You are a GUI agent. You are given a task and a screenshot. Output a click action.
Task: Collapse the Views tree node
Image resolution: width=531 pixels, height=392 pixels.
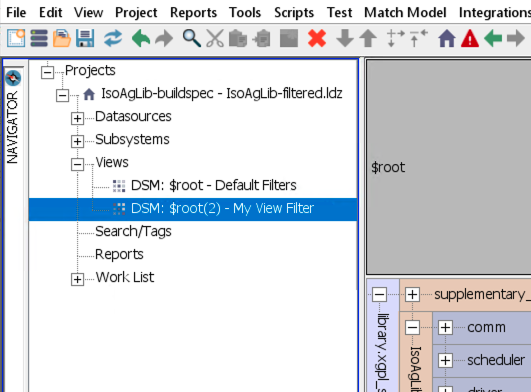click(77, 165)
